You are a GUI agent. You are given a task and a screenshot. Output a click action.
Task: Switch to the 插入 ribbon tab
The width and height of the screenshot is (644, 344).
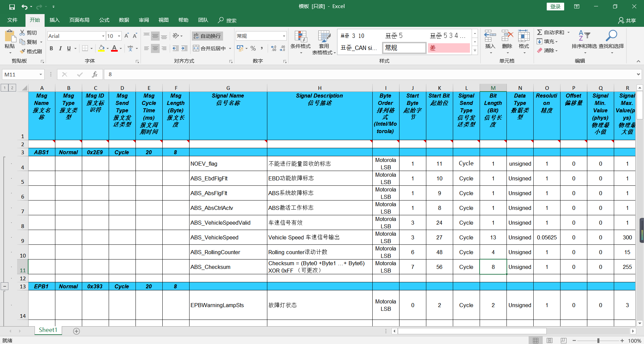54,20
